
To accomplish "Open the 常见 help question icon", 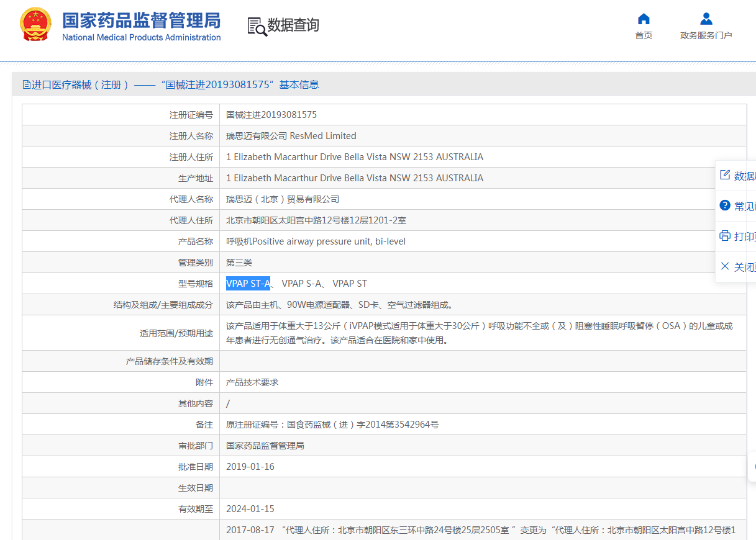I will [724, 205].
